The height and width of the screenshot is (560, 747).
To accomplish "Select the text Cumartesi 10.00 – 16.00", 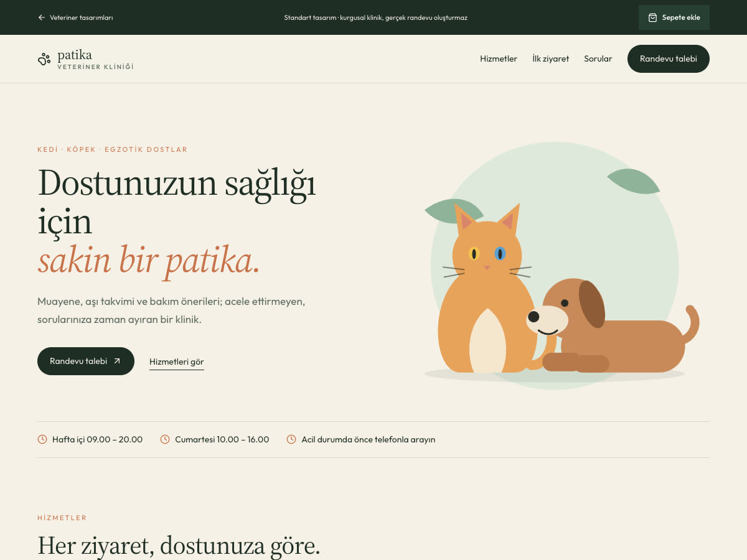I will click(x=222, y=439).
